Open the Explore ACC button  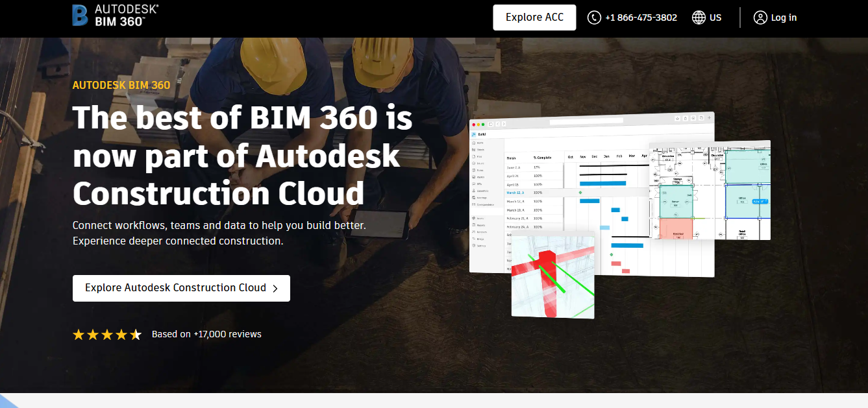click(x=534, y=18)
